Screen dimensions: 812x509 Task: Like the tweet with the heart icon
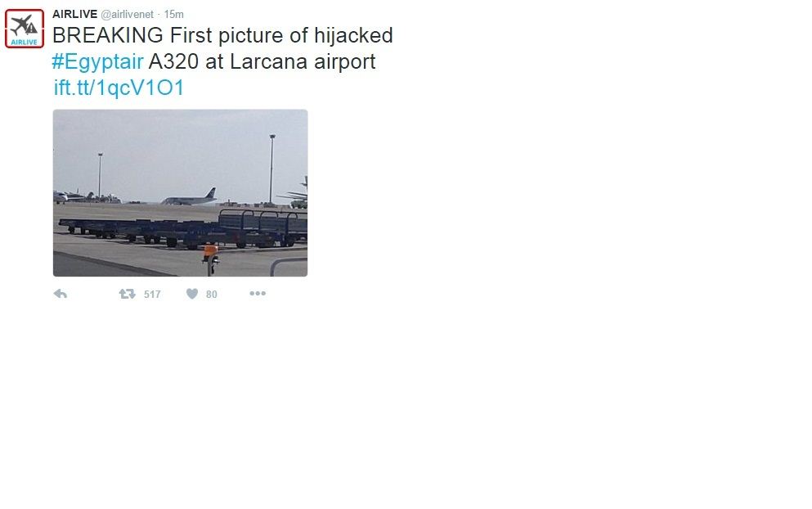pos(192,294)
